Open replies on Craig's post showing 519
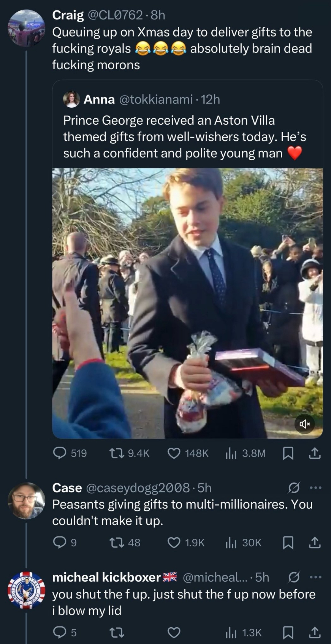331x644 pixels. (70, 453)
